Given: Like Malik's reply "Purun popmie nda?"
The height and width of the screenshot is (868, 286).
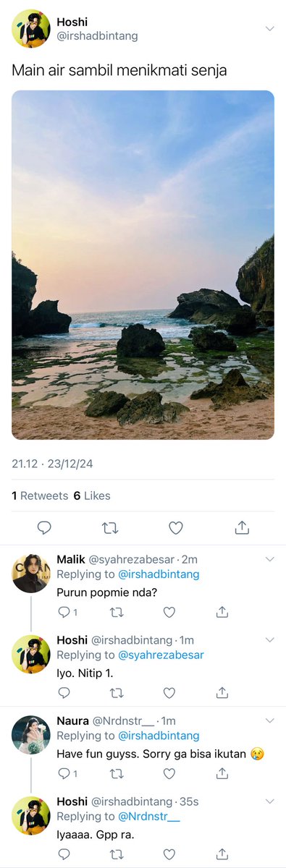Looking at the screenshot, I should (x=169, y=612).
